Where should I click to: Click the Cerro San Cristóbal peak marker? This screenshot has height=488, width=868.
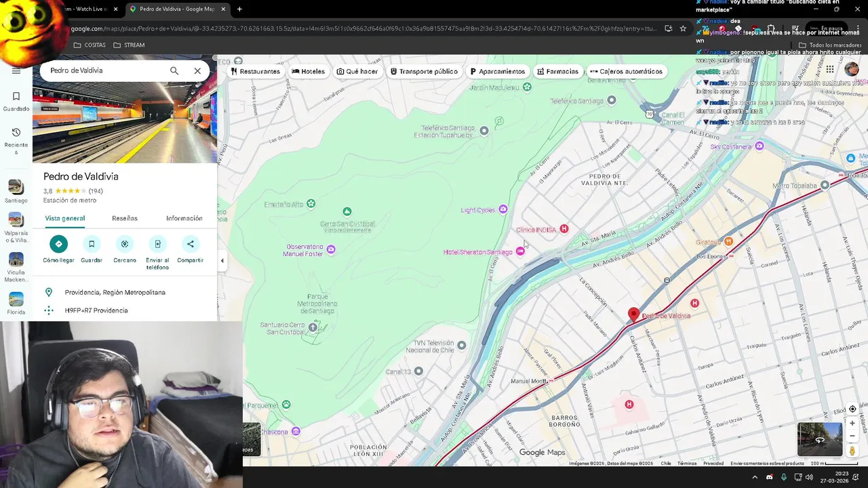(x=347, y=211)
